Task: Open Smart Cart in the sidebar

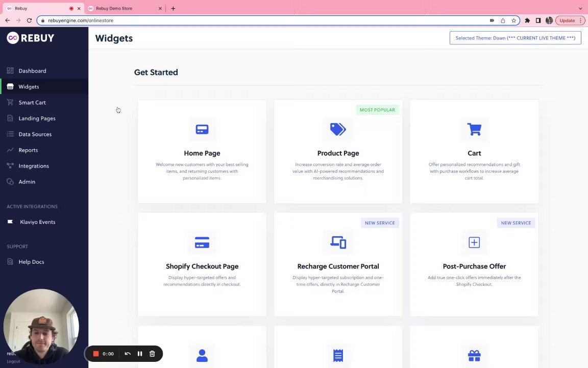Action: [x=32, y=103]
